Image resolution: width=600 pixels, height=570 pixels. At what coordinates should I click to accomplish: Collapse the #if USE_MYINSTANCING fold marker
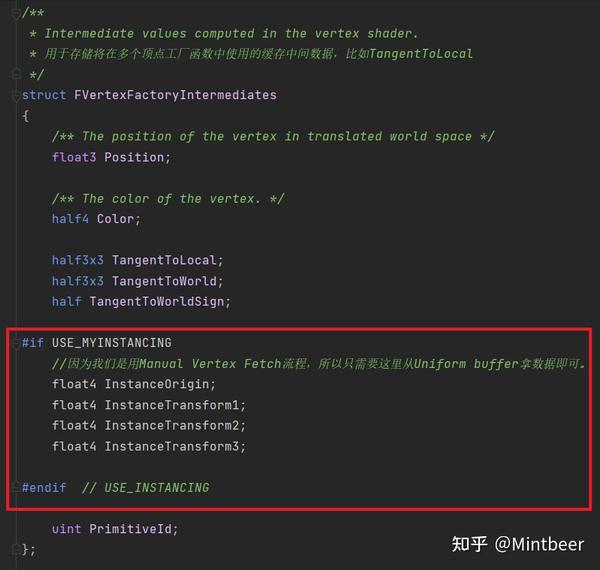[15, 343]
